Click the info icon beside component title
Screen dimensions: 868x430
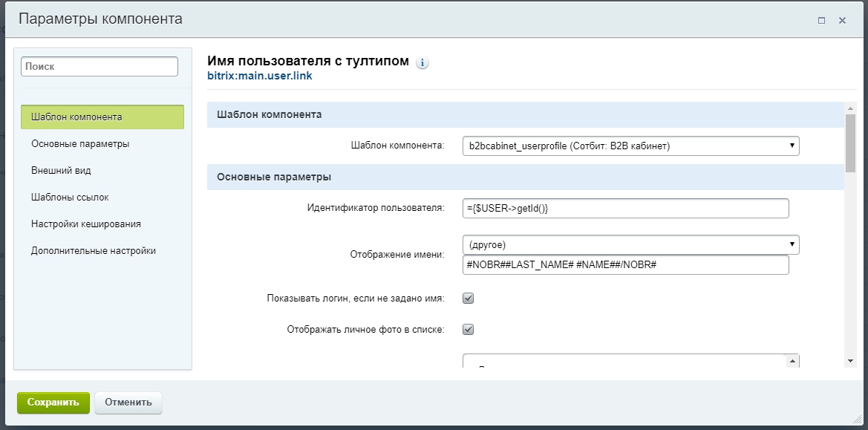422,63
